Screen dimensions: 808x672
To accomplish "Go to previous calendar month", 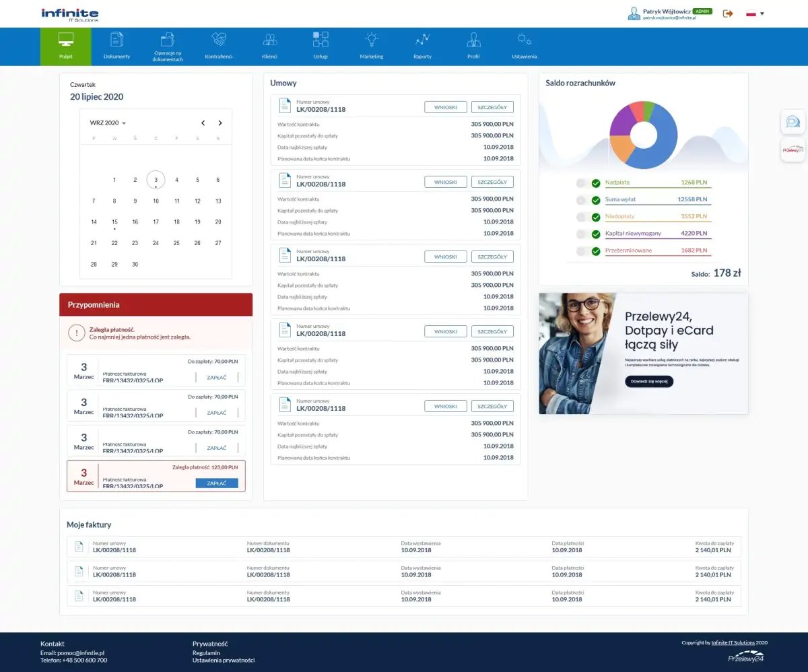I will point(203,123).
